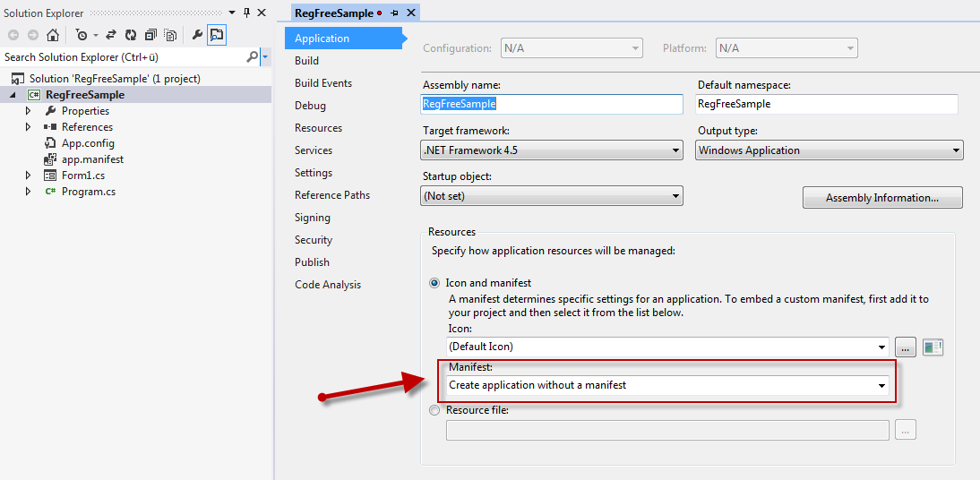Open the Reference Paths page

pyautogui.click(x=332, y=195)
